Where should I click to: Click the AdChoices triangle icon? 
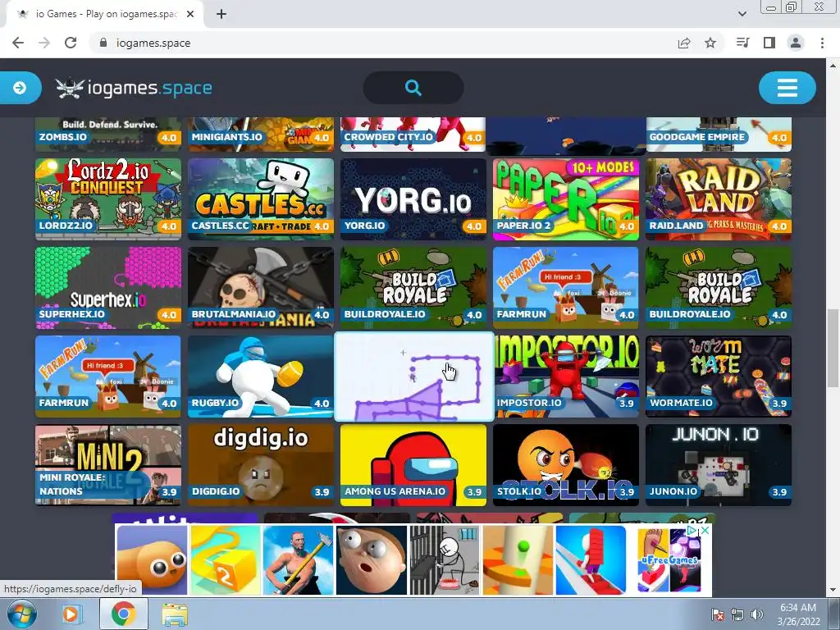(x=692, y=530)
